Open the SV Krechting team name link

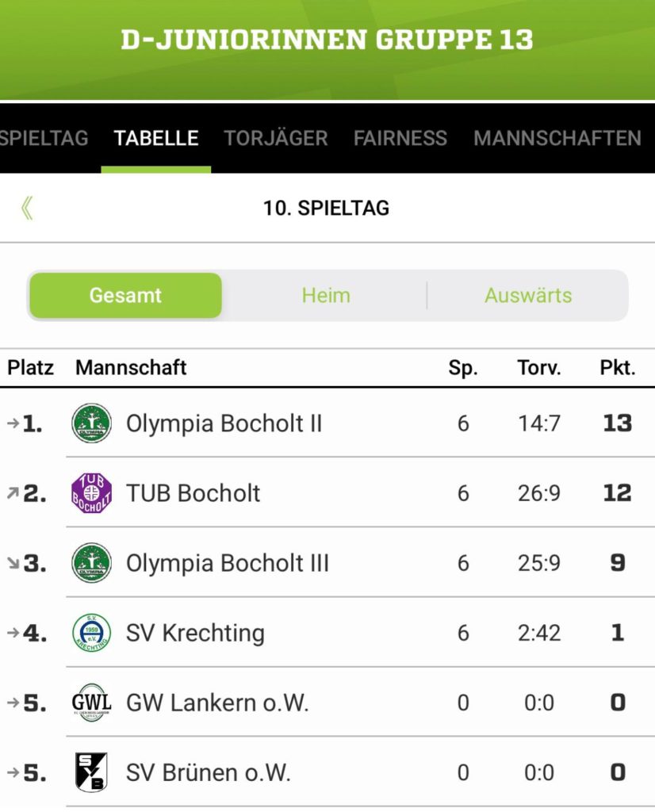pyautogui.click(x=195, y=633)
